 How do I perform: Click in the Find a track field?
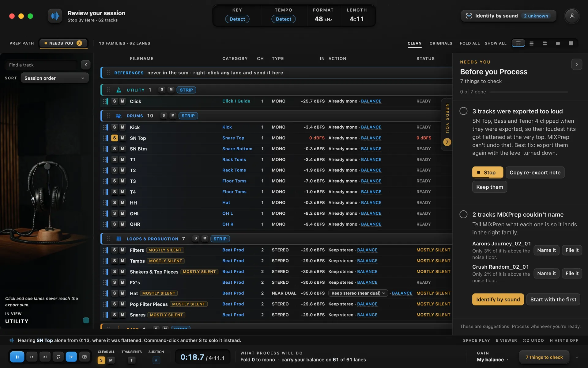(x=41, y=65)
